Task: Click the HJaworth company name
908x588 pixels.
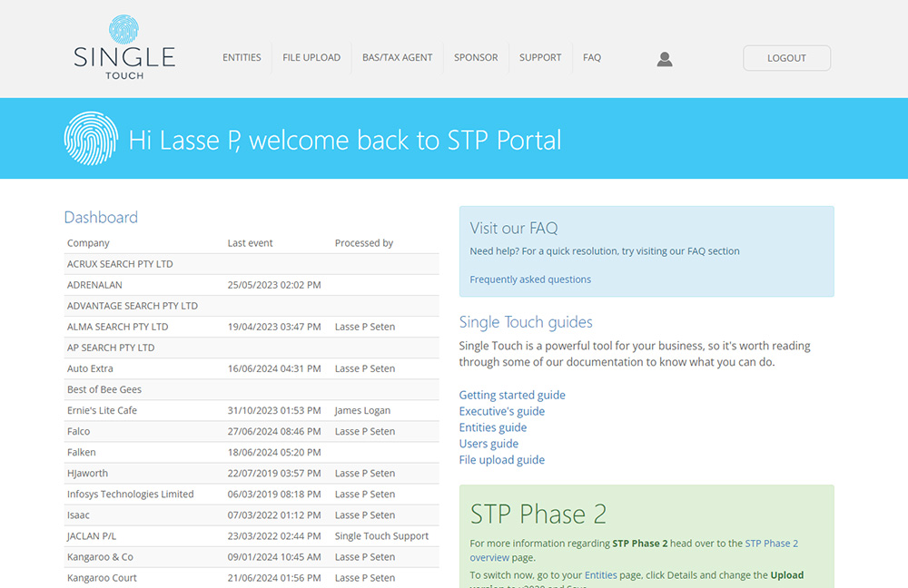Action: click(x=87, y=474)
